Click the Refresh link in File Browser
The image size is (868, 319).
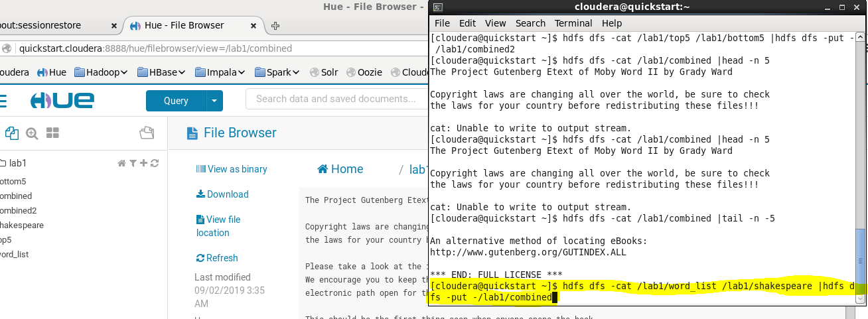217,258
